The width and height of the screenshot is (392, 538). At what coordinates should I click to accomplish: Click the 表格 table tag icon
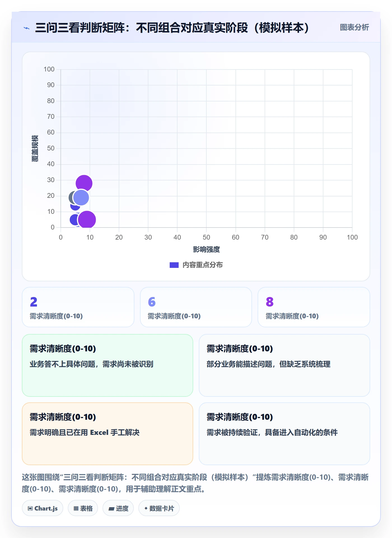coord(76,508)
